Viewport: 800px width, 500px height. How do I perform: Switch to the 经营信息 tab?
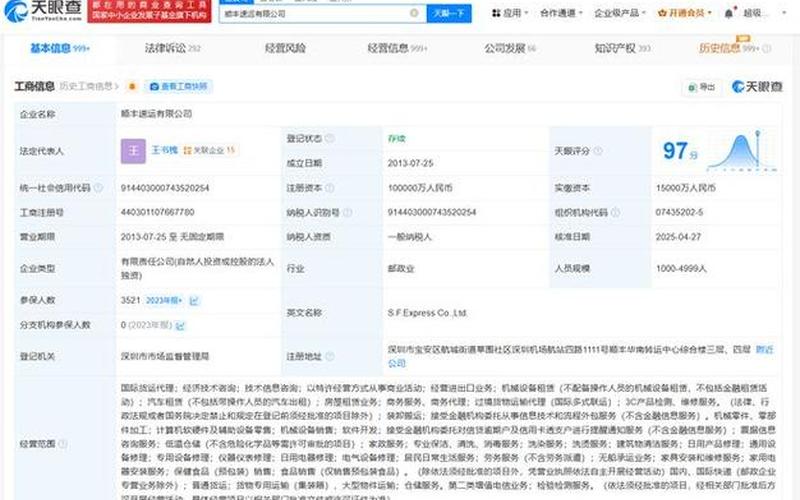pyautogui.click(x=397, y=48)
